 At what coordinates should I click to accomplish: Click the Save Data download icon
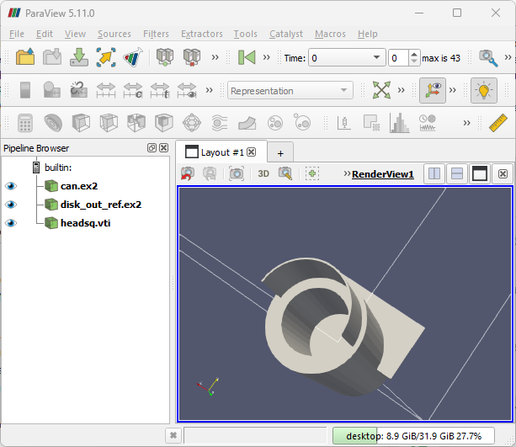[79, 57]
